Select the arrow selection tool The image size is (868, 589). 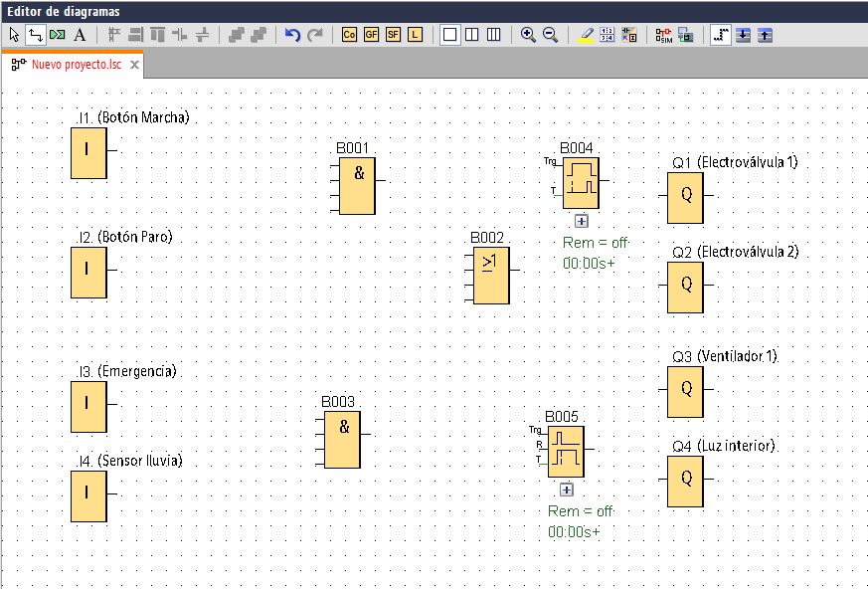tap(14, 35)
